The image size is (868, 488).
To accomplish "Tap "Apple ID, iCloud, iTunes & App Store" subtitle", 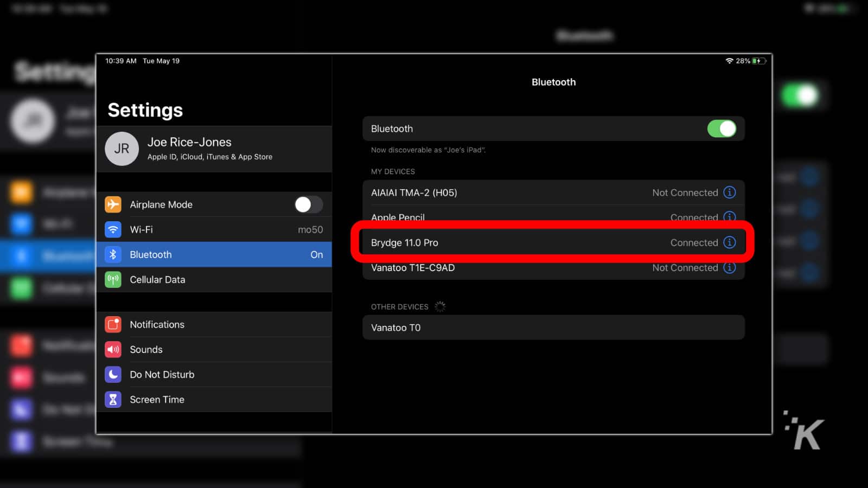I will pos(210,157).
